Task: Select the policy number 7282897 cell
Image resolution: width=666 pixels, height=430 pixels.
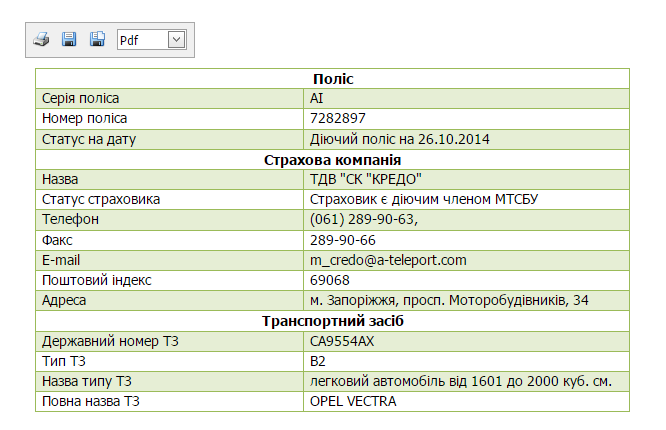Action: click(466, 119)
